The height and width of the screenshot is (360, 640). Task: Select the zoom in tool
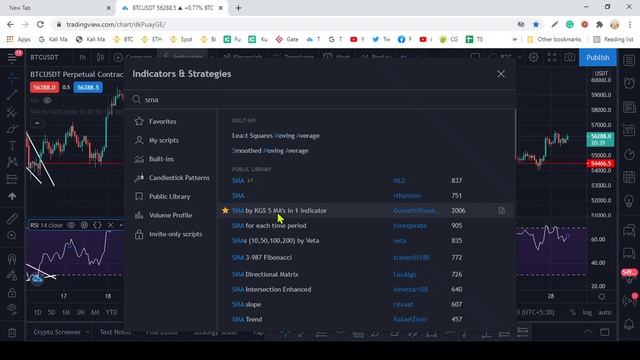click(12, 236)
